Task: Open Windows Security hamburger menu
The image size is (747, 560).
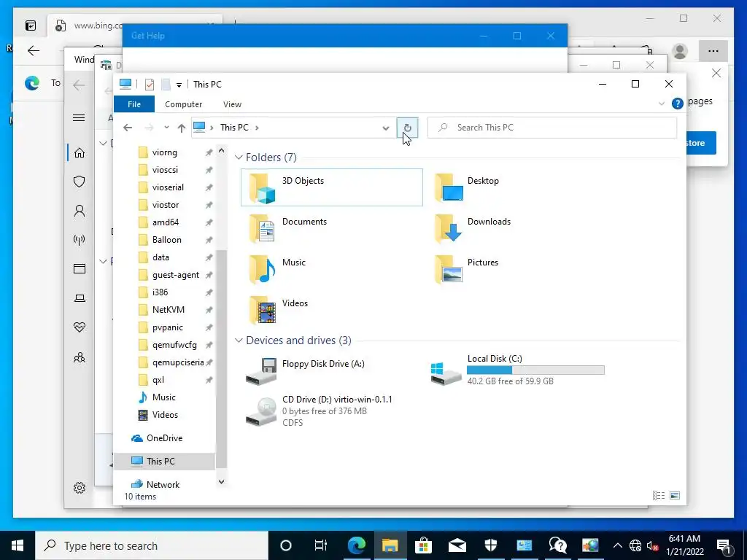Action: [79, 118]
